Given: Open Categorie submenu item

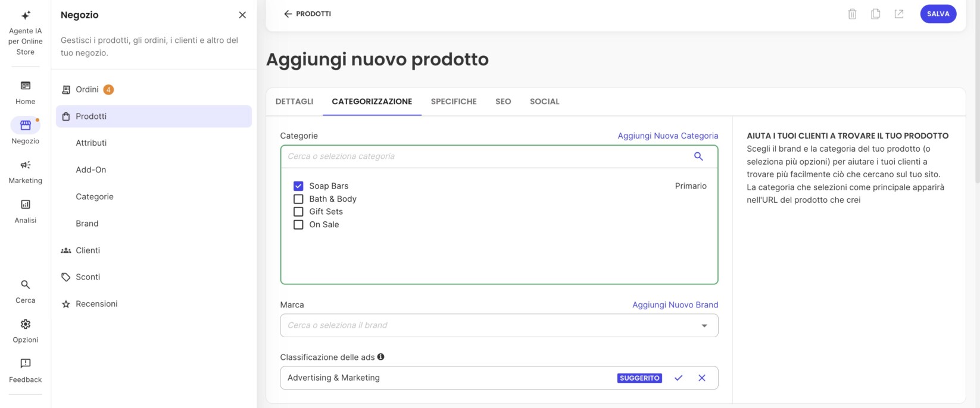Looking at the screenshot, I should 95,197.
